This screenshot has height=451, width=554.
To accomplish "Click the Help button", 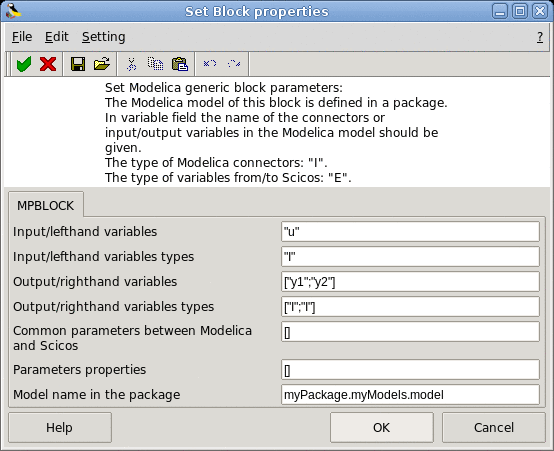I will [60, 427].
